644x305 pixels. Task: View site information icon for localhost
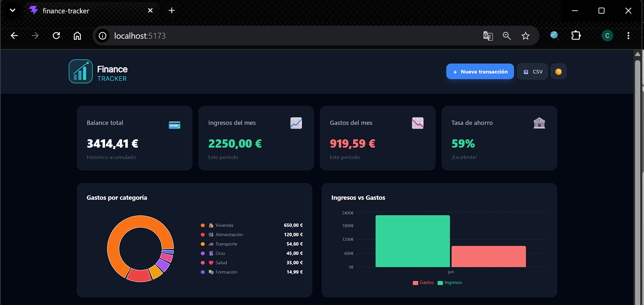tap(103, 36)
